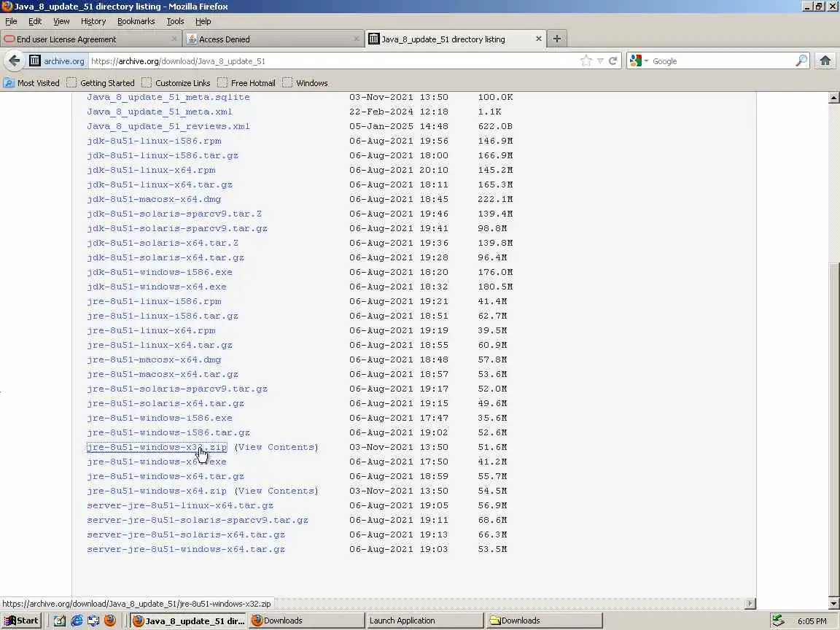Open the Most Visited bookmarks folder

point(31,83)
